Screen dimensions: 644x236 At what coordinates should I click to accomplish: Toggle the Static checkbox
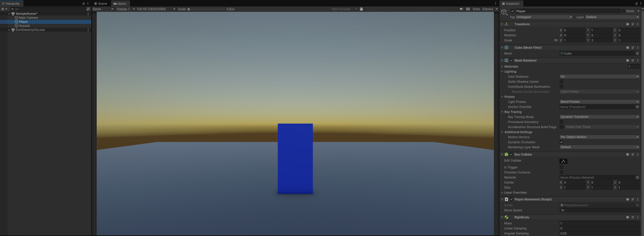623,11
